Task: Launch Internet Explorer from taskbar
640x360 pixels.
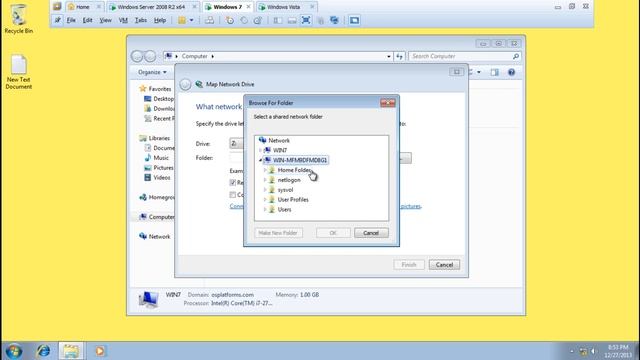Action: 43,351
